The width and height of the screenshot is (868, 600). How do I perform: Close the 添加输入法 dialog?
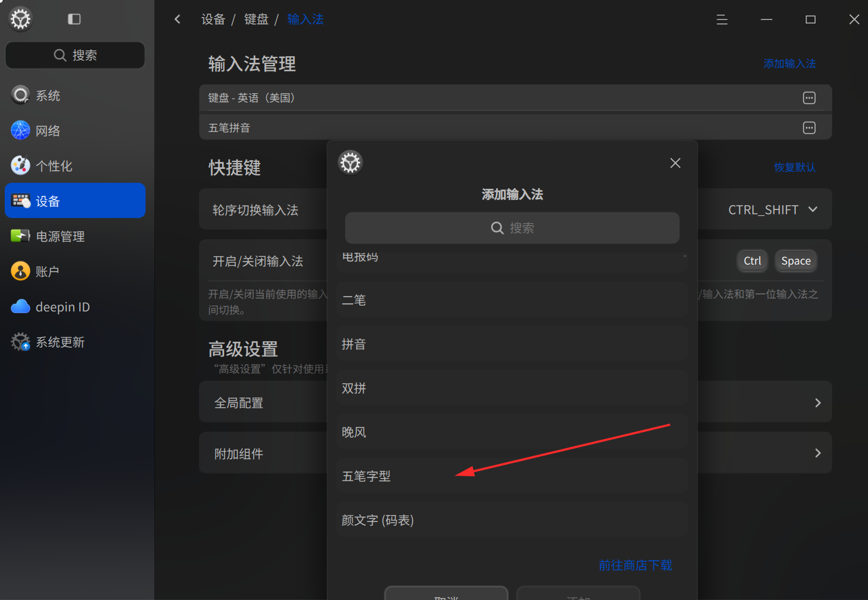[676, 163]
